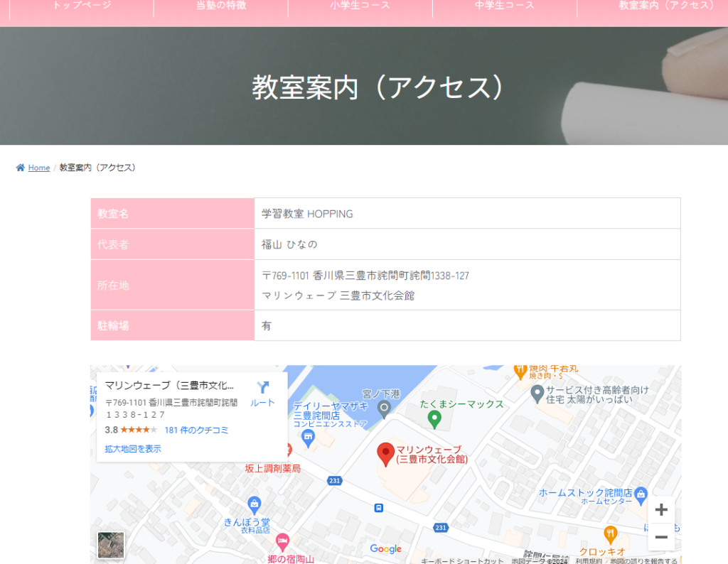
Task: Click the ホームストック詫間店 home center pin
Action: 642,490
